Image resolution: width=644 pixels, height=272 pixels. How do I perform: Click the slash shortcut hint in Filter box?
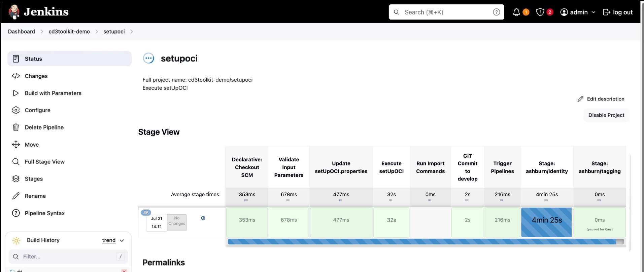121,257
